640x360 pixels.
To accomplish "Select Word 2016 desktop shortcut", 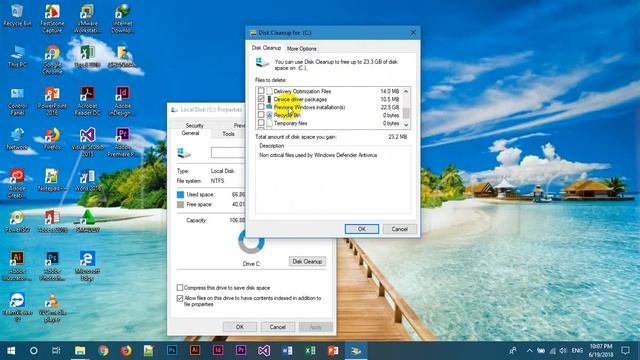I will tap(87, 180).
